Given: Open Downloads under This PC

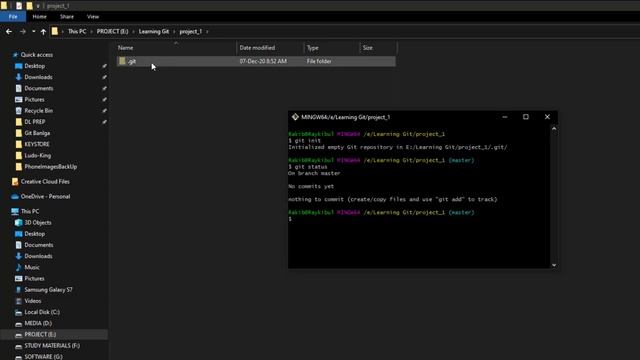Looking at the screenshot, I should tap(38, 256).
